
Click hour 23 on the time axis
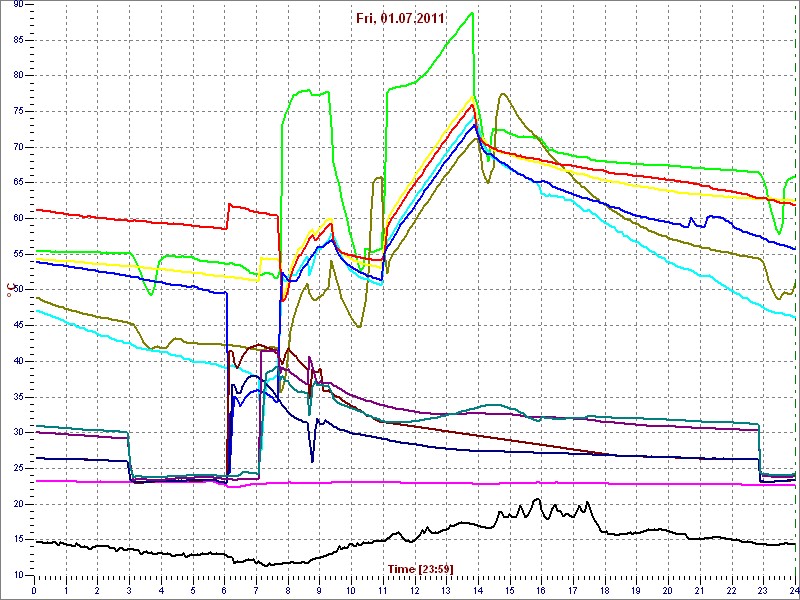(x=763, y=591)
